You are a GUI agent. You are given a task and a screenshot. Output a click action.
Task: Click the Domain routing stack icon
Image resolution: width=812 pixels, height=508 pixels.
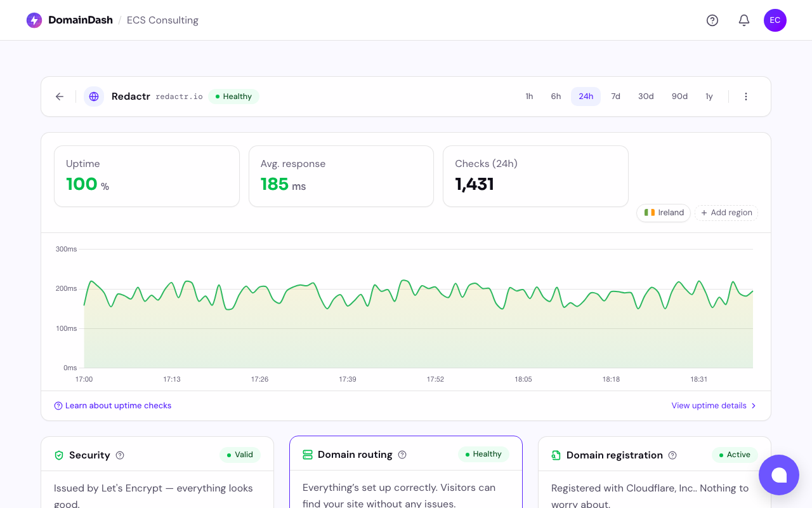pos(308,455)
